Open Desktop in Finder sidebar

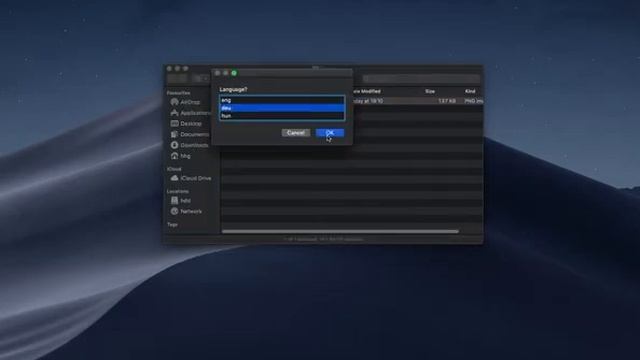point(186,123)
